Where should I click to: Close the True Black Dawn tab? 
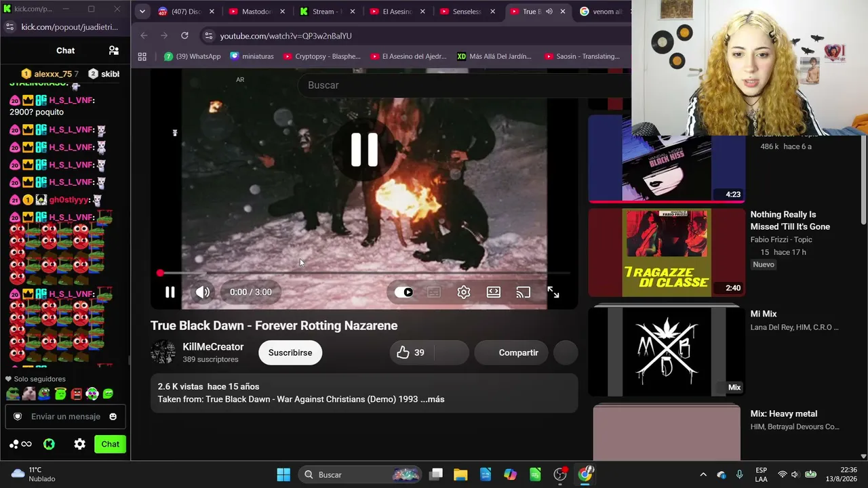click(x=563, y=12)
